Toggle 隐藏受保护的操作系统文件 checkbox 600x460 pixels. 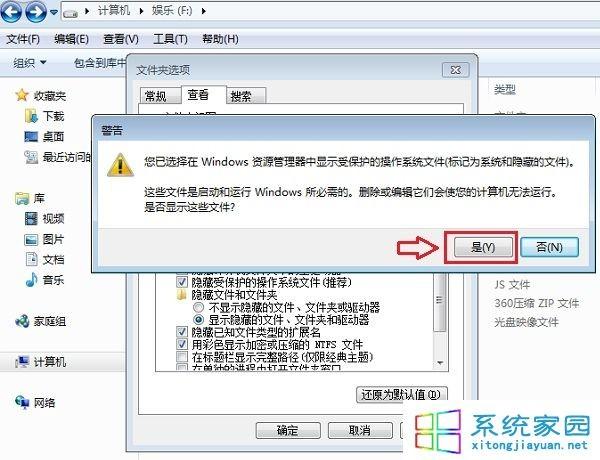pos(181,282)
